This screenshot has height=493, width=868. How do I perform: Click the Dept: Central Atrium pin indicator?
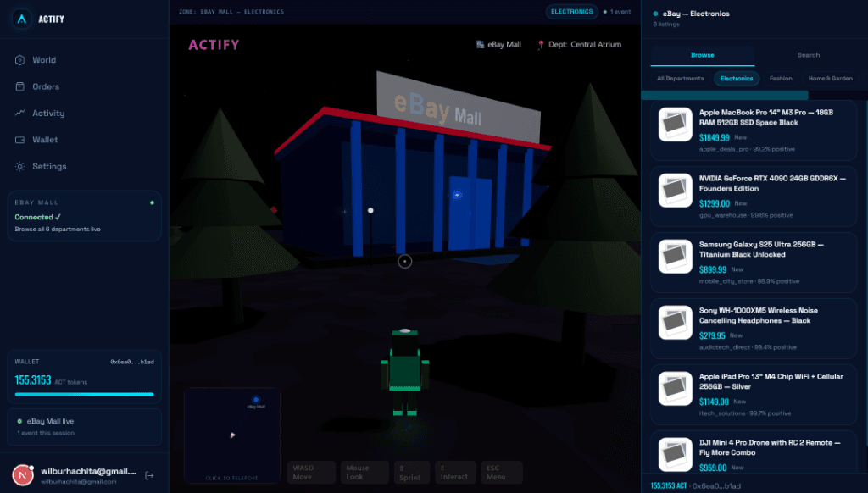(581, 44)
